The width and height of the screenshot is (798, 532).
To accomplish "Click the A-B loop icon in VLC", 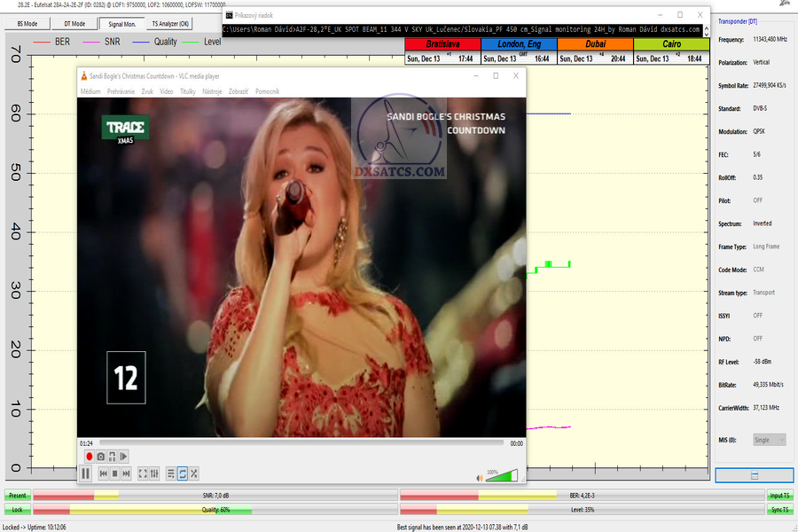I will coord(113,456).
